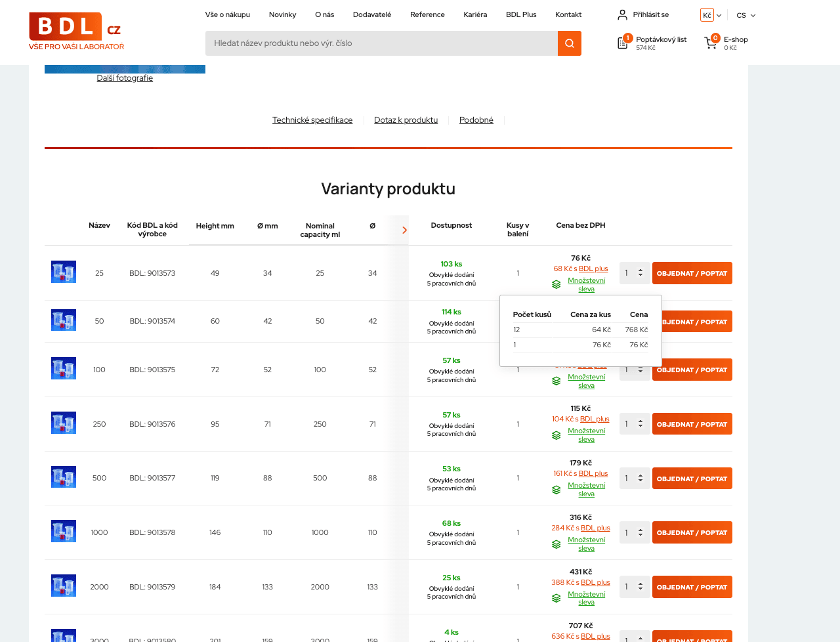Open the Novinky menu item
The image size is (840, 642).
[x=282, y=14]
